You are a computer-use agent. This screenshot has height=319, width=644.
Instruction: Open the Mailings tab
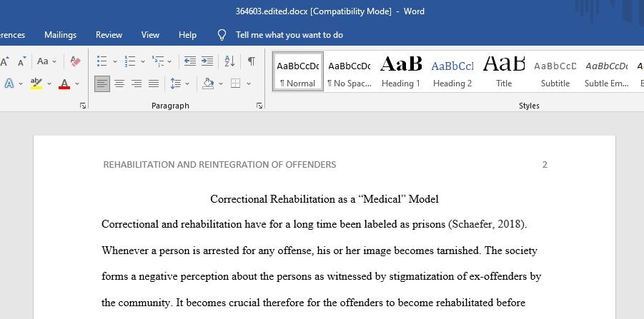click(60, 35)
